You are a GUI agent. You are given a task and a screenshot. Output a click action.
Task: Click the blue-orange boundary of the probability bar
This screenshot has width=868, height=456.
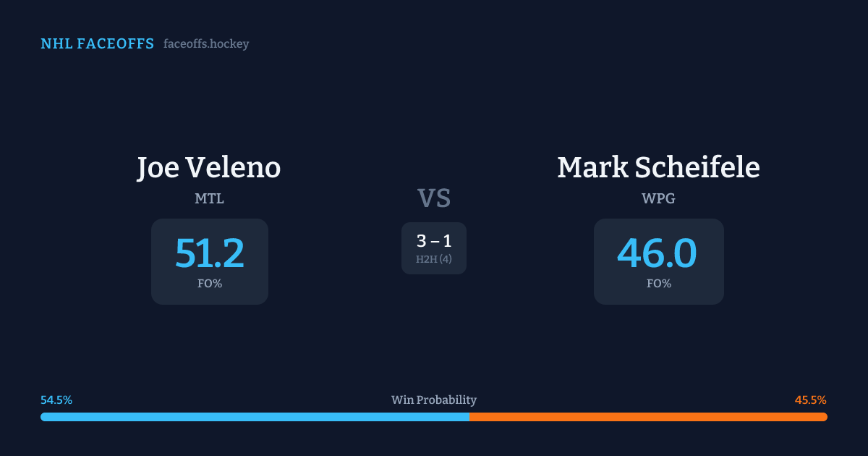click(x=469, y=417)
